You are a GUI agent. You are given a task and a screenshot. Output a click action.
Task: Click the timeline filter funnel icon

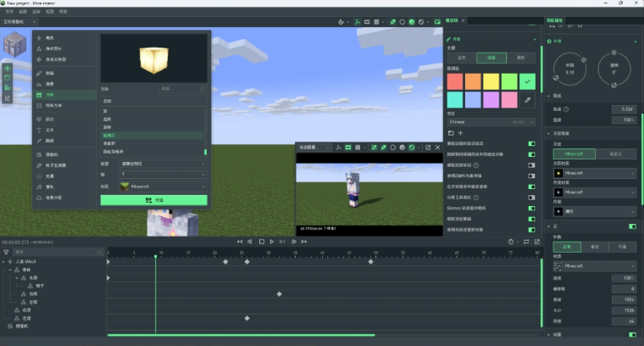6,252
